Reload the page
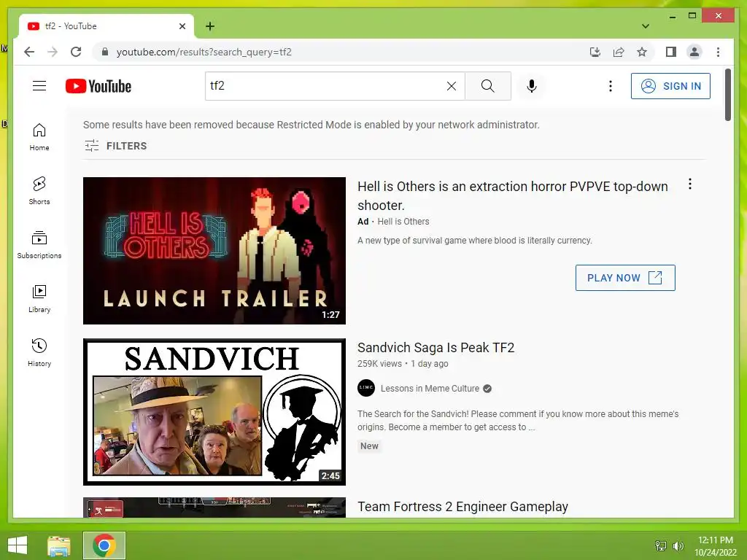The image size is (747, 560). [76, 52]
